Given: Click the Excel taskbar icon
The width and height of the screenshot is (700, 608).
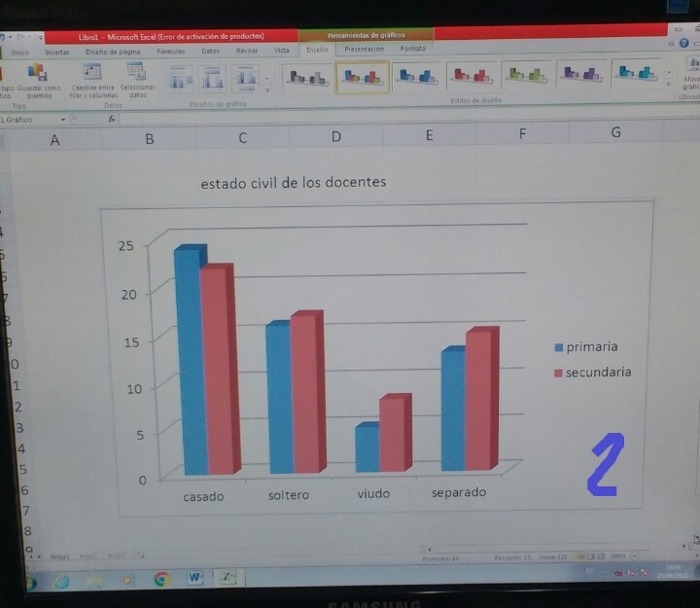Looking at the screenshot, I should point(227,577).
